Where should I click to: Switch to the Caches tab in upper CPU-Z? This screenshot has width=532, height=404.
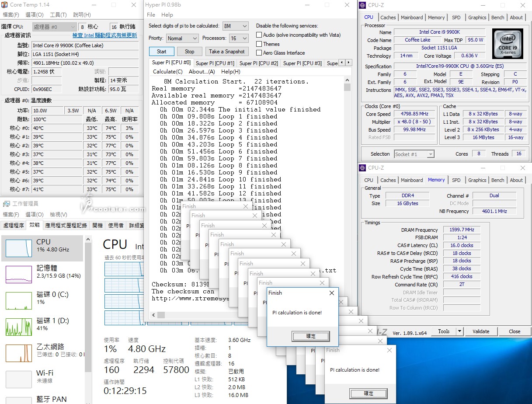click(x=388, y=17)
